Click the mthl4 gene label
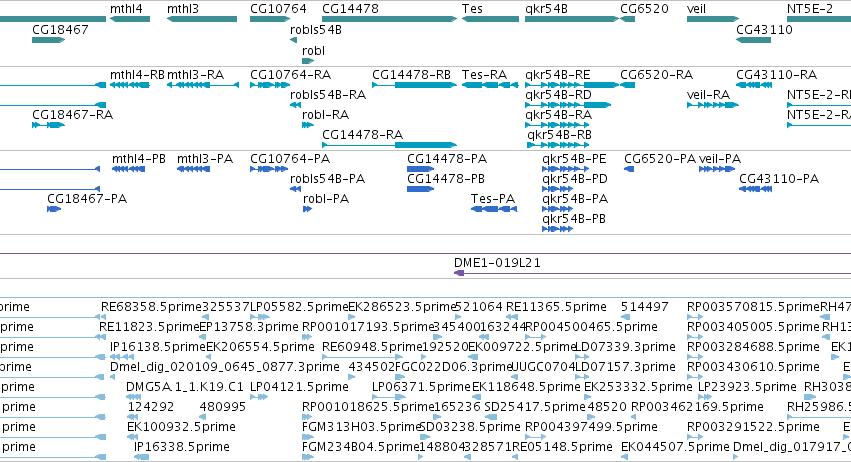The height and width of the screenshot is (462, 851). [x=126, y=9]
